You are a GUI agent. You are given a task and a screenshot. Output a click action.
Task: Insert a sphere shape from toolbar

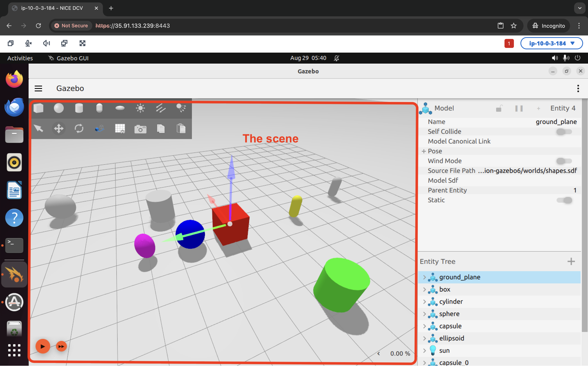[59, 108]
